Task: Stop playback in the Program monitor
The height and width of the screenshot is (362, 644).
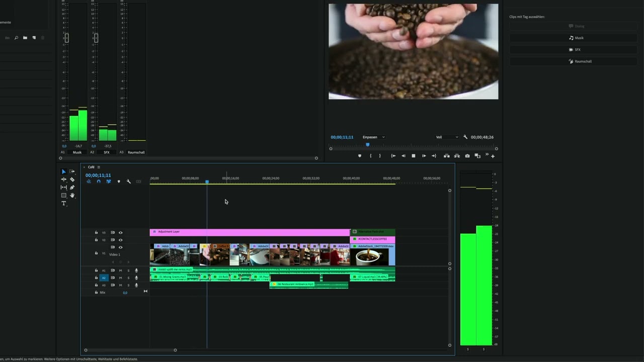Action: 414,156
